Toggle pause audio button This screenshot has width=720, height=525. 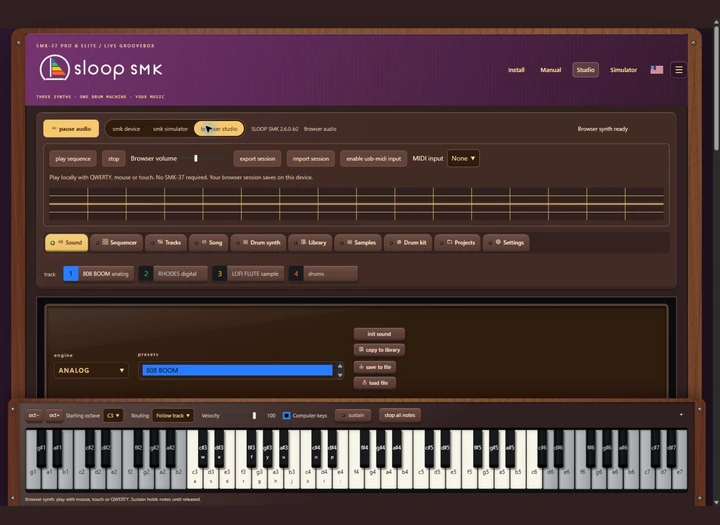[71, 129]
